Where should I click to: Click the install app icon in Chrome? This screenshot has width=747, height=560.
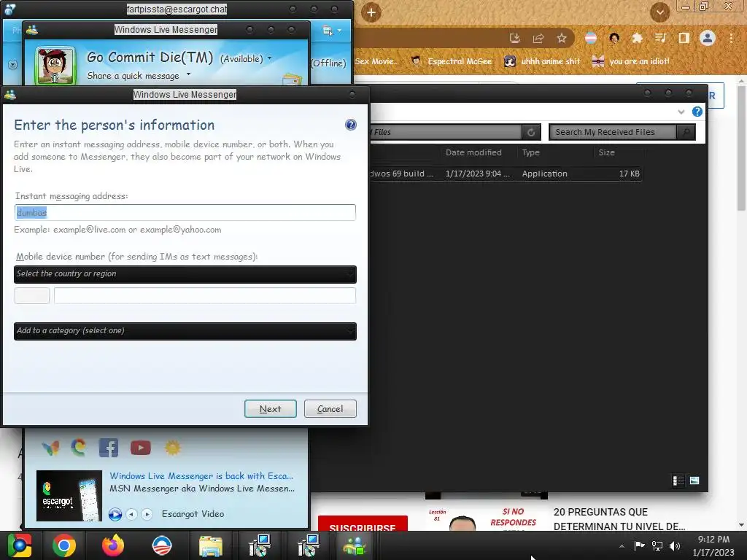pyautogui.click(x=514, y=38)
